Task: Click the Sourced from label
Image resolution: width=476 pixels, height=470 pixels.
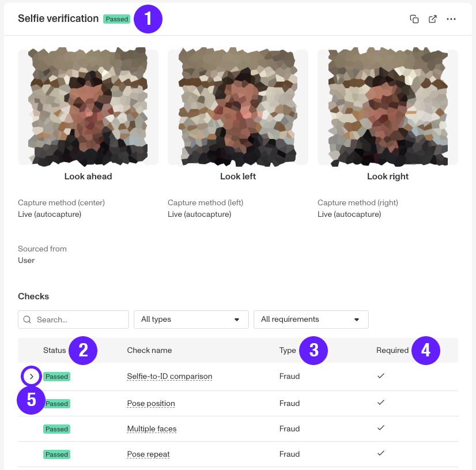Action: [42, 249]
